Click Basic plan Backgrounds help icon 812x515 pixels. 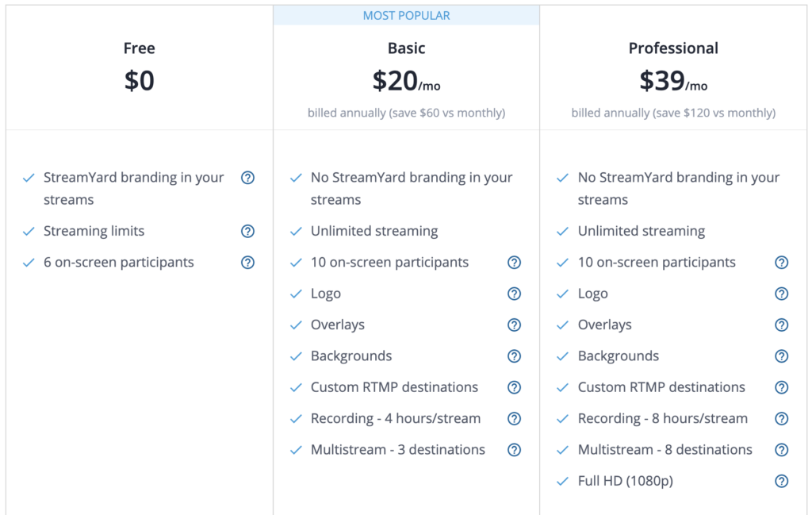click(x=514, y=356)
